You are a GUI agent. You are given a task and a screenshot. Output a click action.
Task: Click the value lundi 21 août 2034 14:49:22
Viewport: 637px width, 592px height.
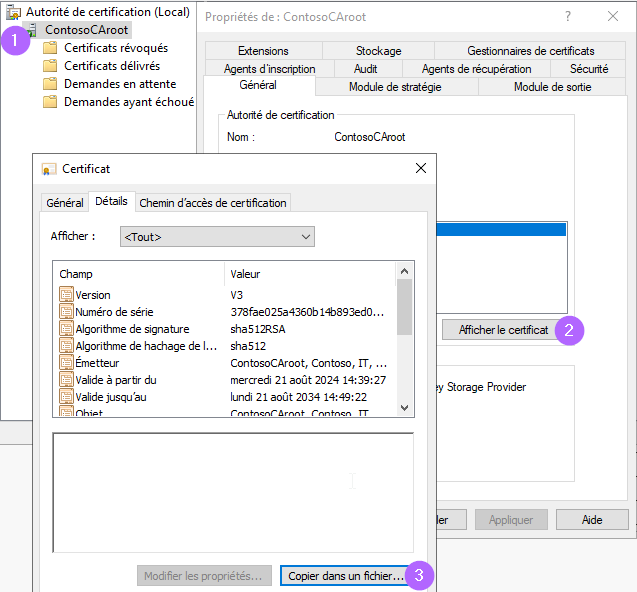[299, 397]
